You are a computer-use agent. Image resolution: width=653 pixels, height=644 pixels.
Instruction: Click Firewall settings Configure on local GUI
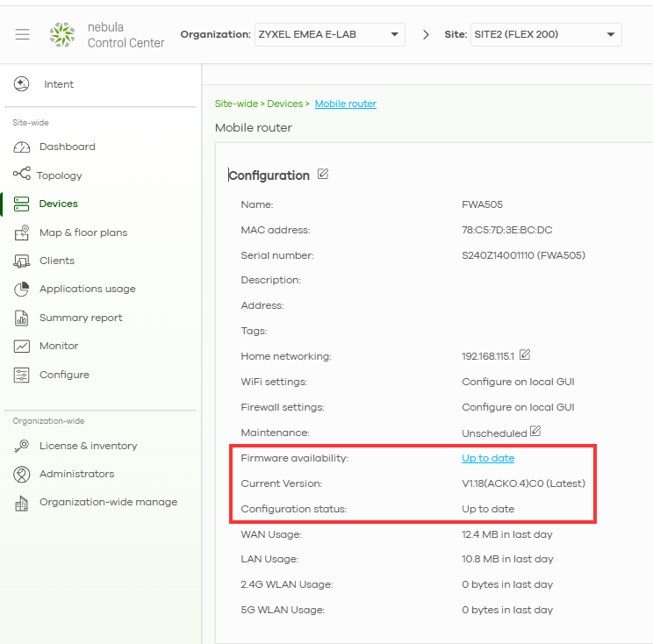tap(518, 407)
